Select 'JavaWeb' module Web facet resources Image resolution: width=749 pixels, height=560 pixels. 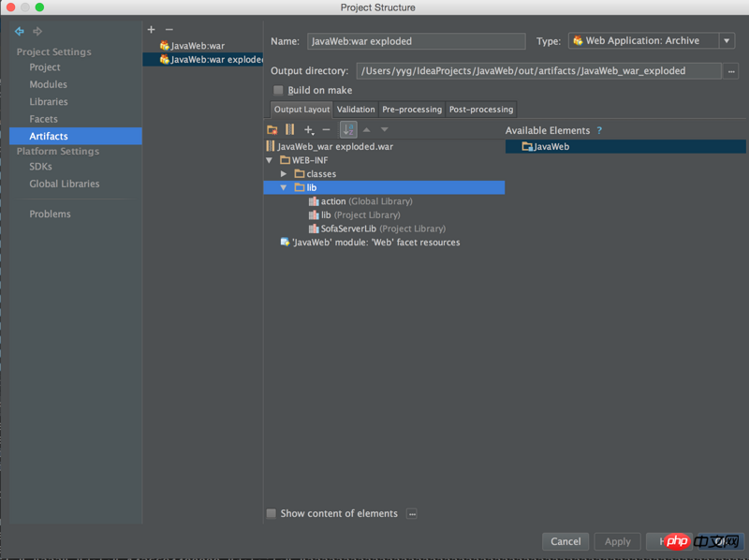[x=371, y=243]
